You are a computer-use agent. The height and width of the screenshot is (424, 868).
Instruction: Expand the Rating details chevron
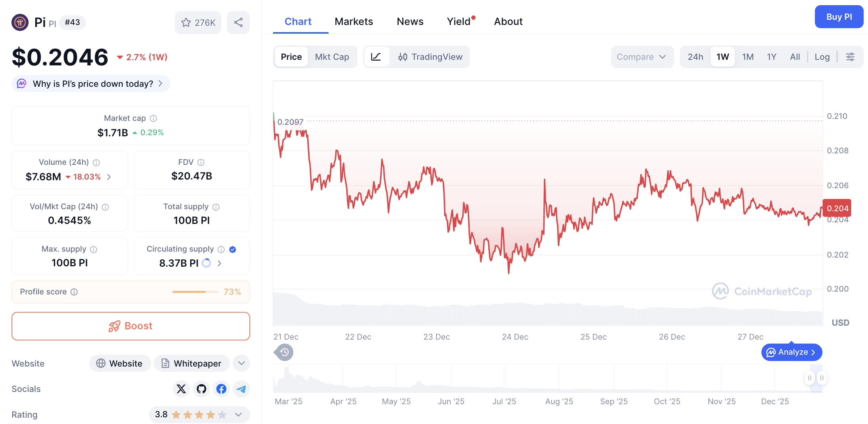pos(238,414)
